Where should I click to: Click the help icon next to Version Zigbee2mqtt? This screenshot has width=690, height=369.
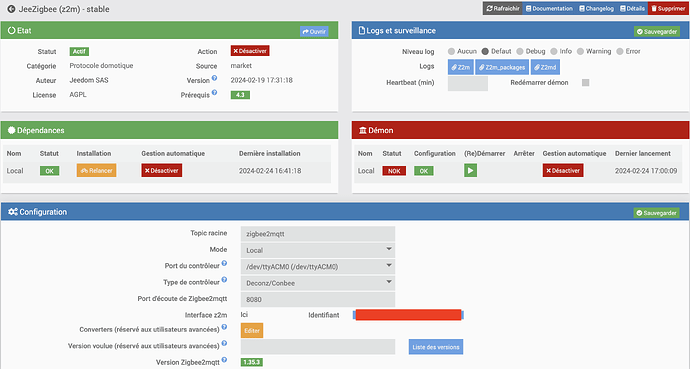[x=224, y=359]
